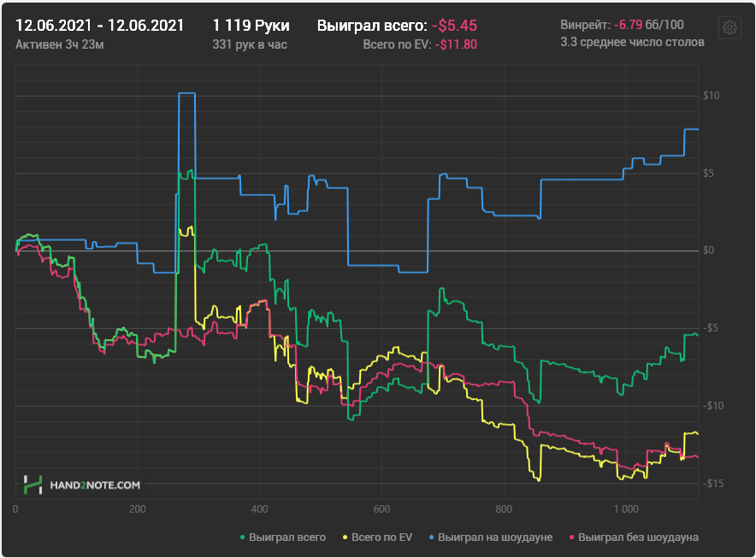This screenshot has height=558, width=756.
Task: Toggle the 'Выиграл без шоудауна' pink legend series
Action: coord(634,537)
